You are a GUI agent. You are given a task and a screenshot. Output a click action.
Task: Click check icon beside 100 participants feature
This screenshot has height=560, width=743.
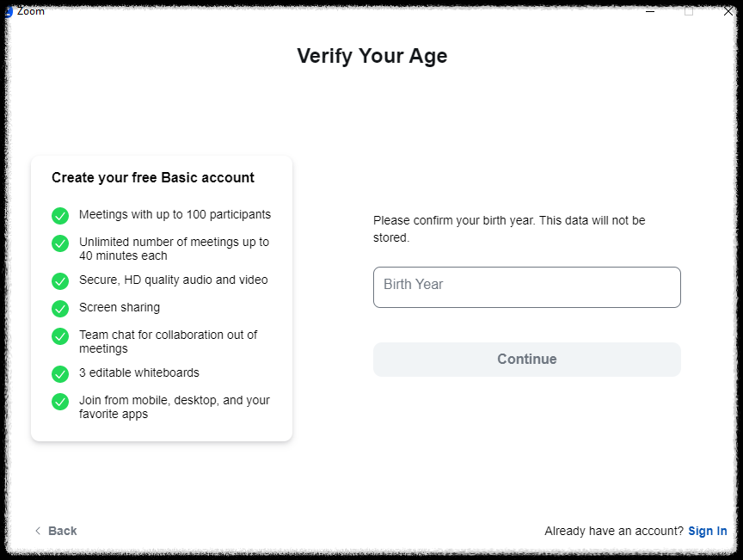tap(60, 216)
